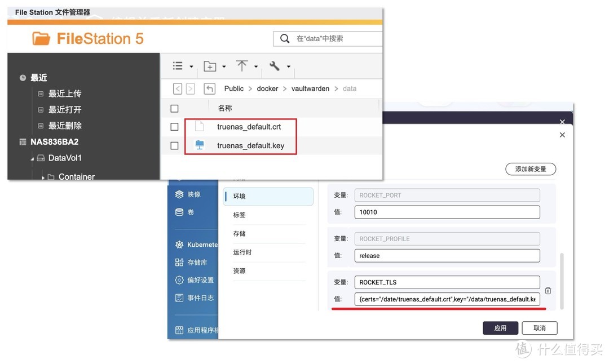Open the new folder dropdown arrow
The height and width of the screenshot is (364, 609).
tap(224, 66)
